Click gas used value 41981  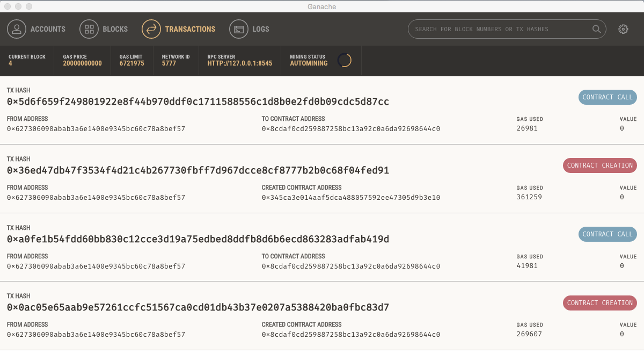pos(527,266)
